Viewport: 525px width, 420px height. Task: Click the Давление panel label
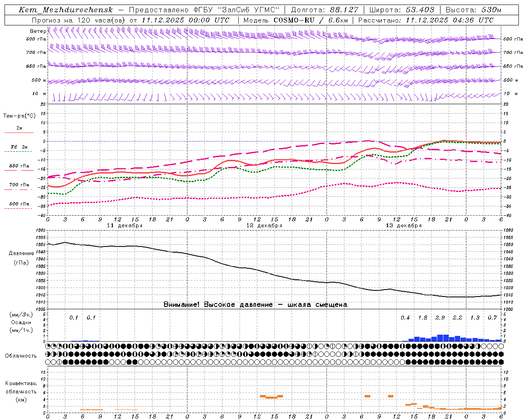point(21,253)
